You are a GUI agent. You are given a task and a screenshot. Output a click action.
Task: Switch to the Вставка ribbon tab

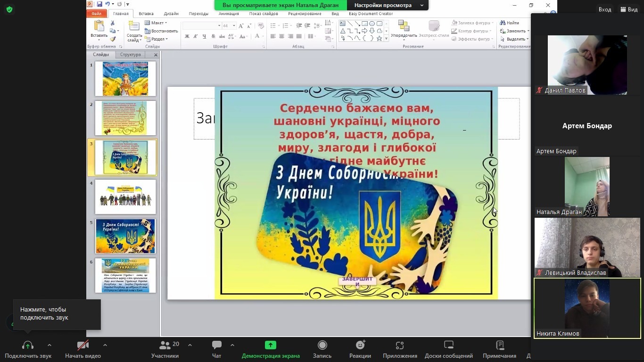tap(146, 14)
